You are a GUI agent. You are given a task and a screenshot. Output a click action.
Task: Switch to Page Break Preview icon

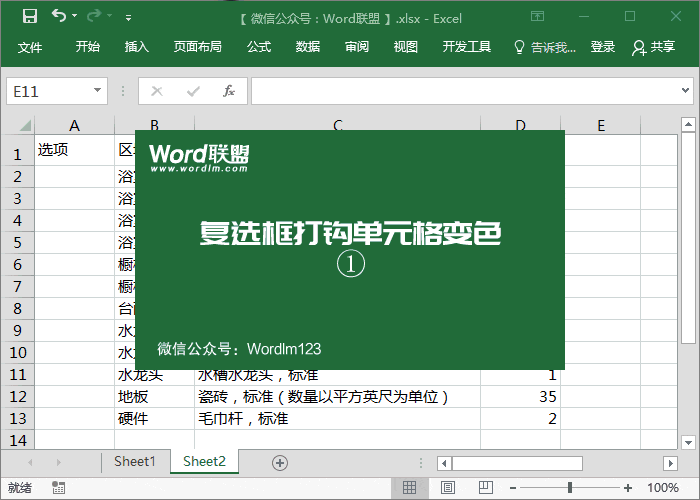(486, 488)
